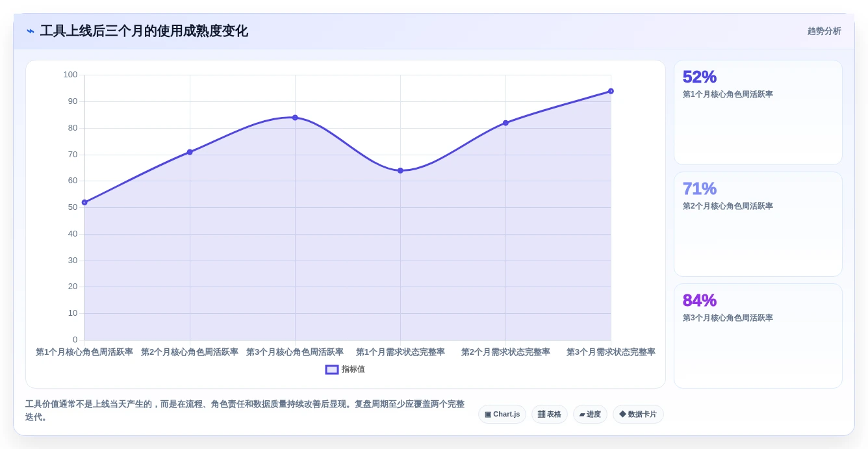The width and height of the screenshot is (868, 449).
Task: Click card label 第1个月核心角色周活跃率
Action: 728,94
